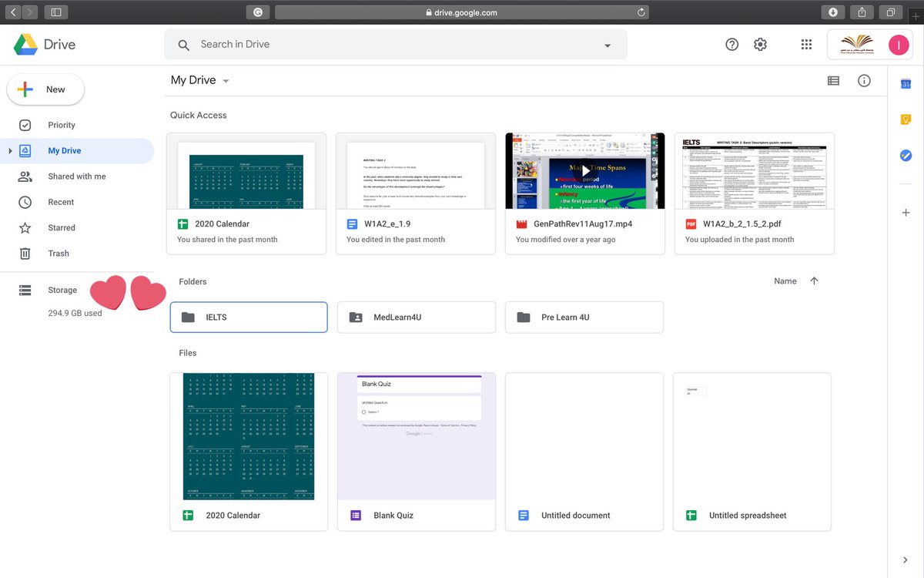Screen dimensions: 924x578
Task: Show details with the info icon
Action: 864,80
